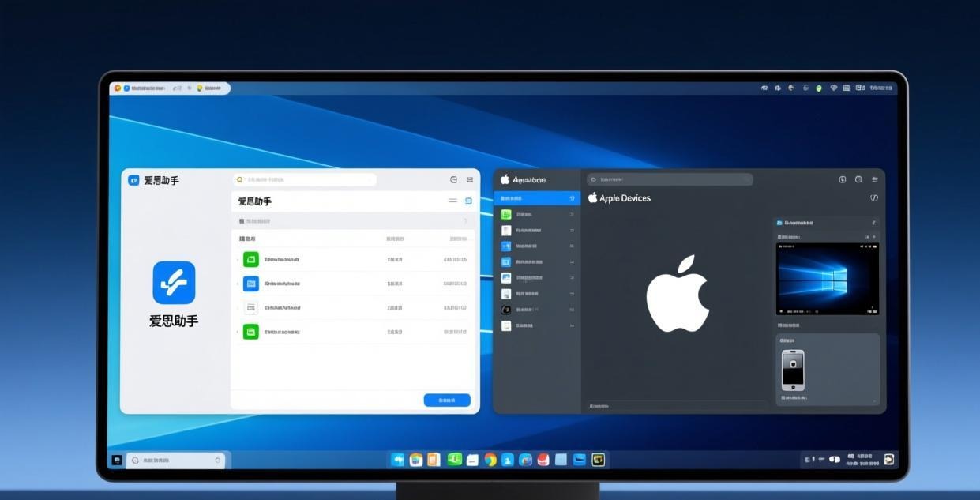This screenshot has height=500, width=980.
Task: Focus the search field in the Apple Devices window
Action: [670, 179]
